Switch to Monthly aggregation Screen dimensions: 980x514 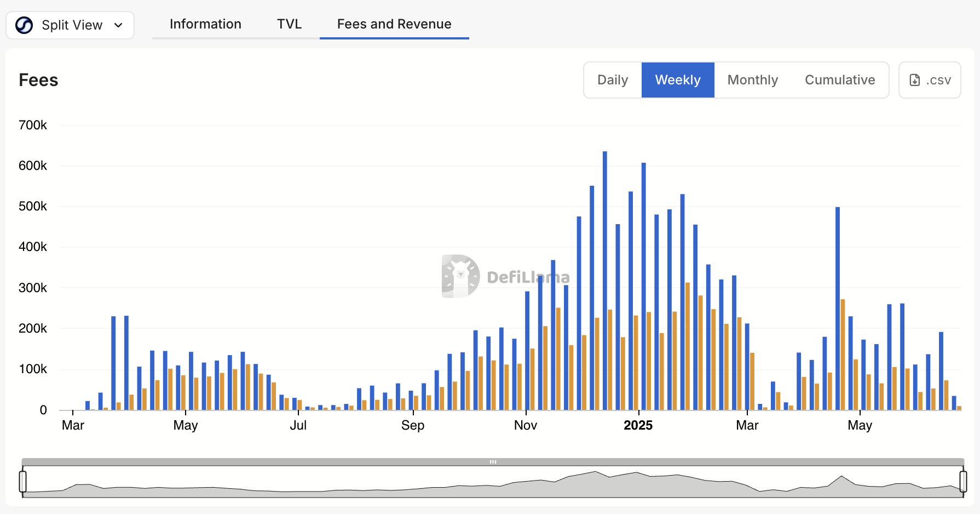[x=752, y=79]
